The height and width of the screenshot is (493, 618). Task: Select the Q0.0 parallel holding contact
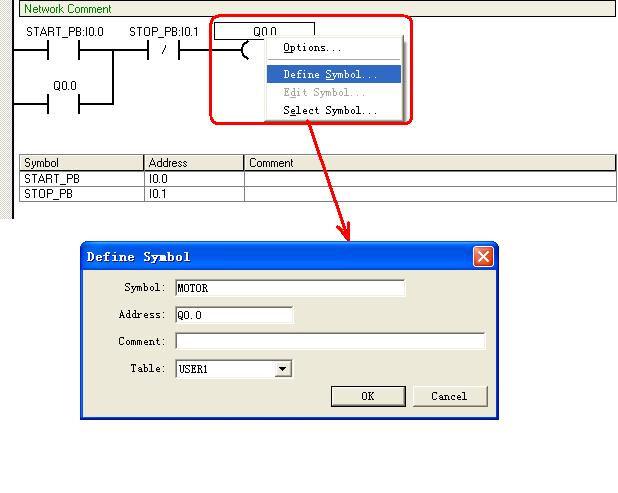[x=64, y=103]
